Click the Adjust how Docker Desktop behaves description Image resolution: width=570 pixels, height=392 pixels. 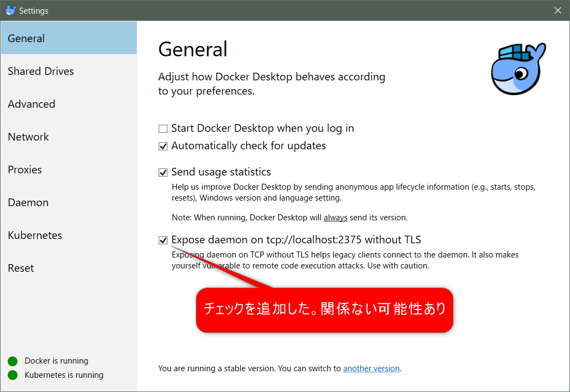tap(271, 84)
